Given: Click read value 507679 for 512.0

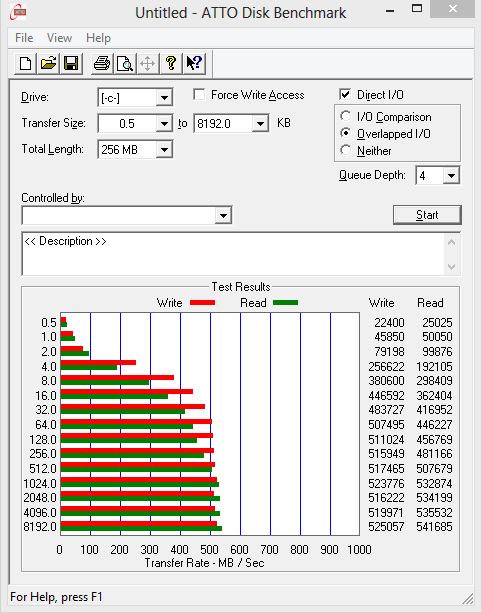Looking at the screenshot, I should point(434,468).
